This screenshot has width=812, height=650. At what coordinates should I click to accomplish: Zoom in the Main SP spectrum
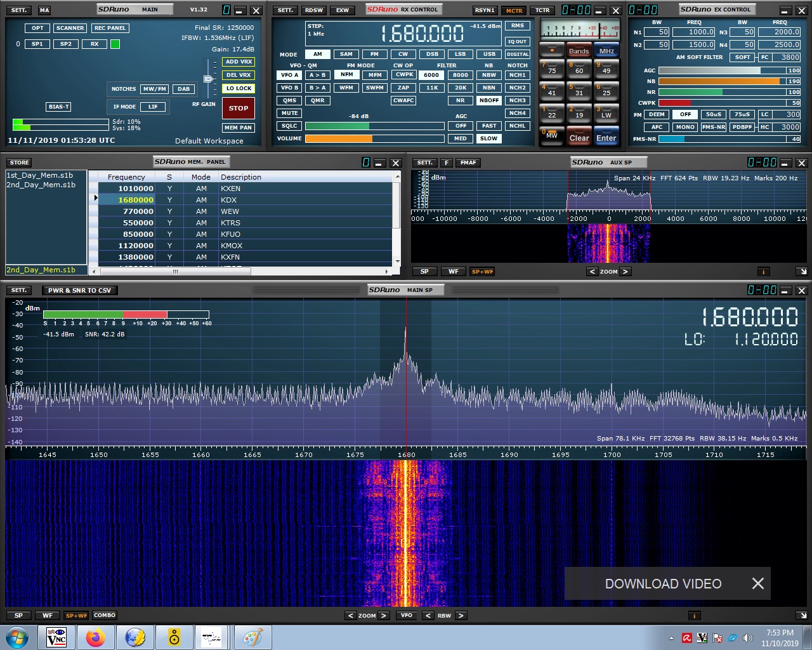coord(384,615)
